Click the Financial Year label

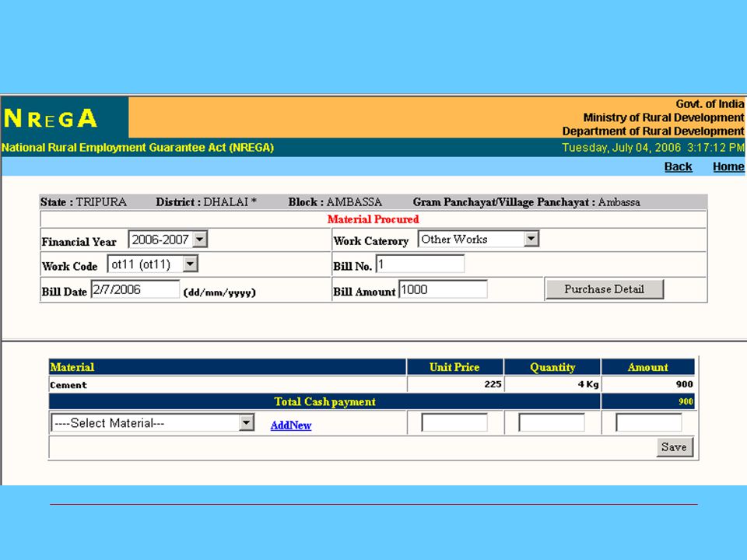tap(79, 242)
